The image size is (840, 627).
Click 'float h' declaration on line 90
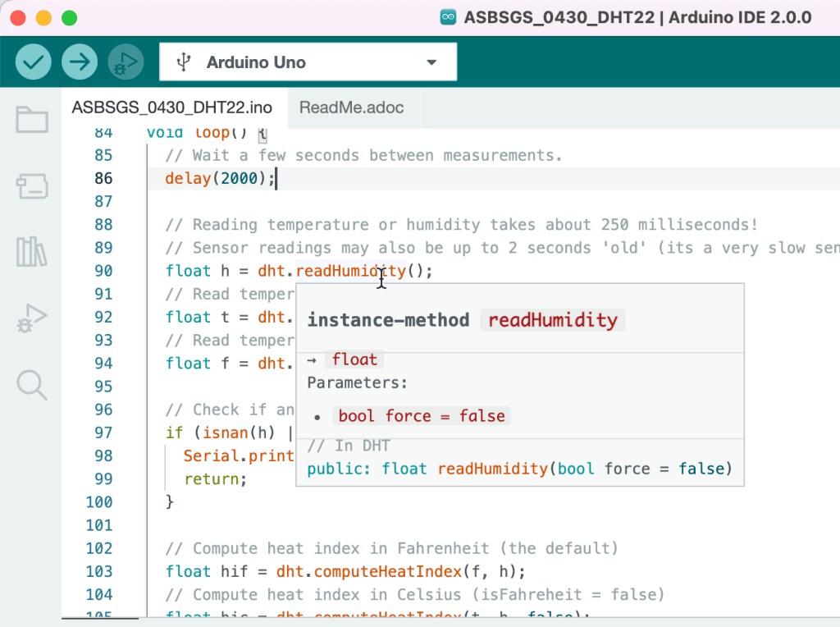pyautogui.click(x=197, y=271)
